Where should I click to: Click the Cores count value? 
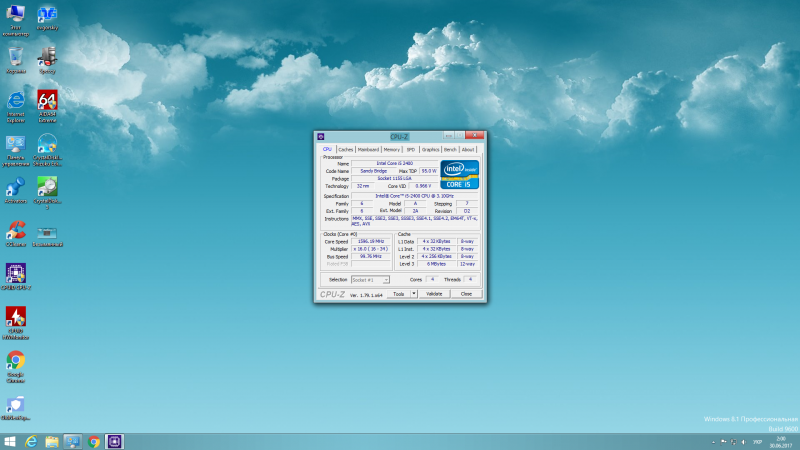(432, 280)
